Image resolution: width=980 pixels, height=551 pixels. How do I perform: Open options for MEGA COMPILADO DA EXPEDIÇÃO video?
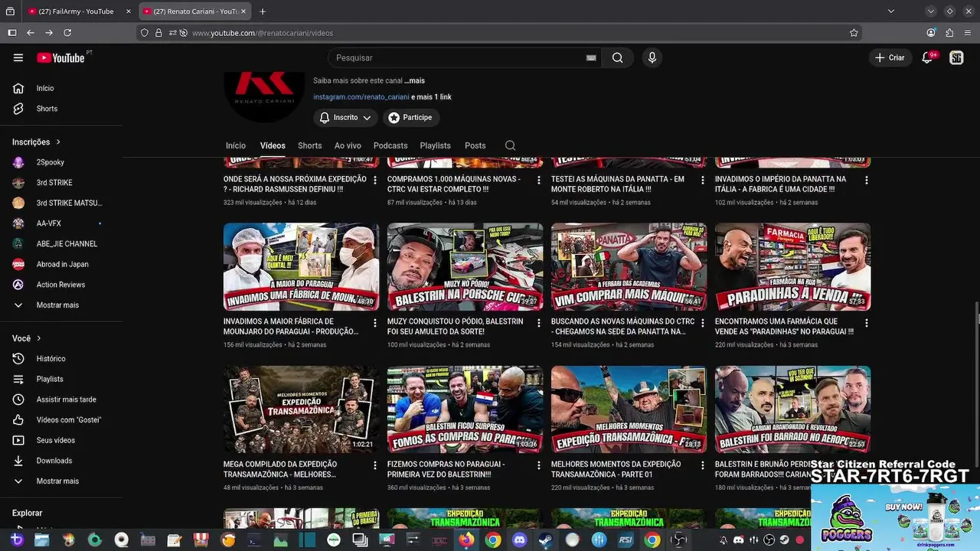pos(375,465)
